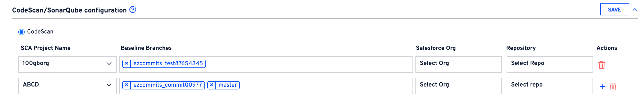This screenshot has width=644, height=108.
Task: Click the baseline branches field for 100gborg
Action: coord(308,64)
